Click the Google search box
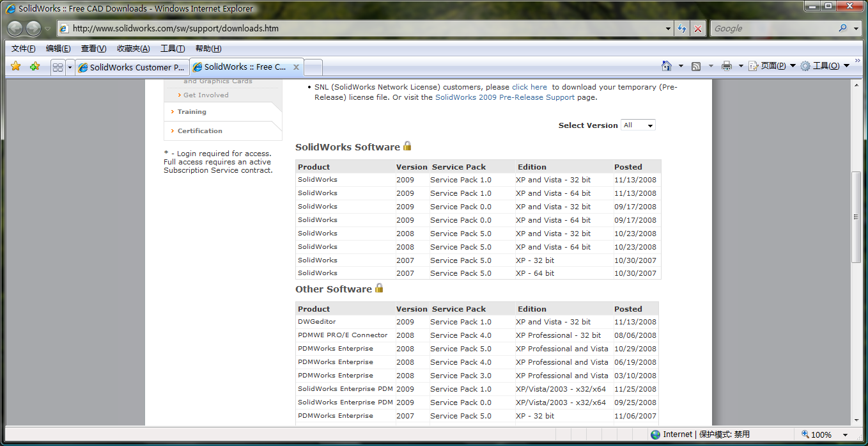The height and width of the screenshot is (446, 868). point(773,28)
